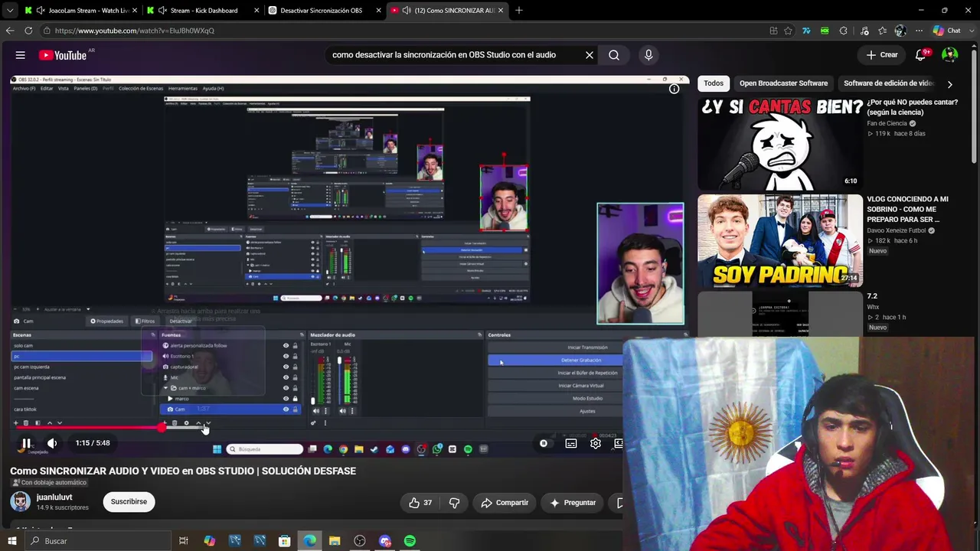Open the Windows Start menu
The height and width of the screenshot is (551, 980).
coord(12,541)
